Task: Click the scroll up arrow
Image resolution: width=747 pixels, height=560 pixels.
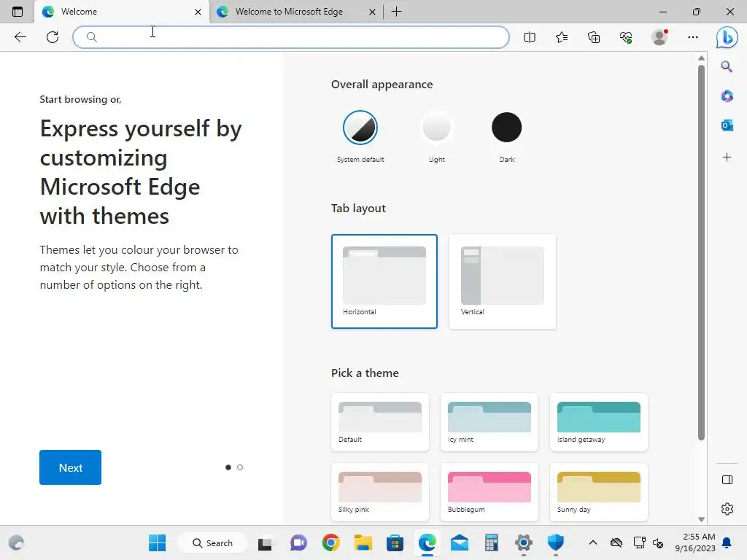Action: click(701, 58)
